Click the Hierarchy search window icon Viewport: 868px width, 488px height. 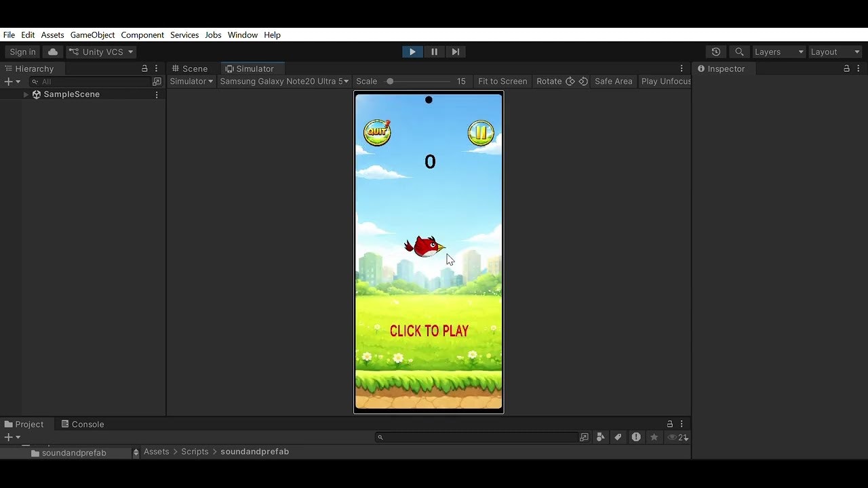tap(157, 81)
